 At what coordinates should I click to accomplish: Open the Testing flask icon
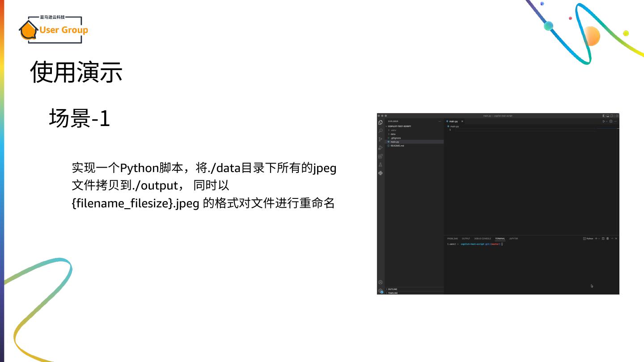(x=380, y=165)
